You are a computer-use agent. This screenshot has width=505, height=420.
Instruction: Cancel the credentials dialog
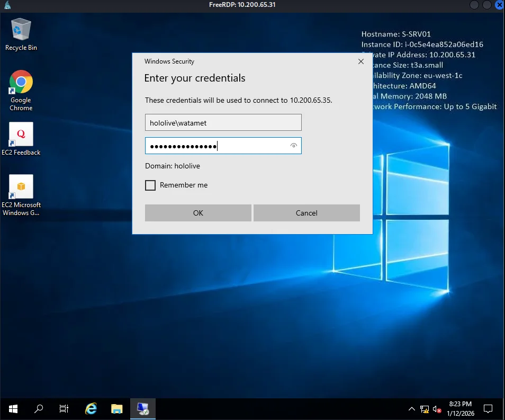306,213
